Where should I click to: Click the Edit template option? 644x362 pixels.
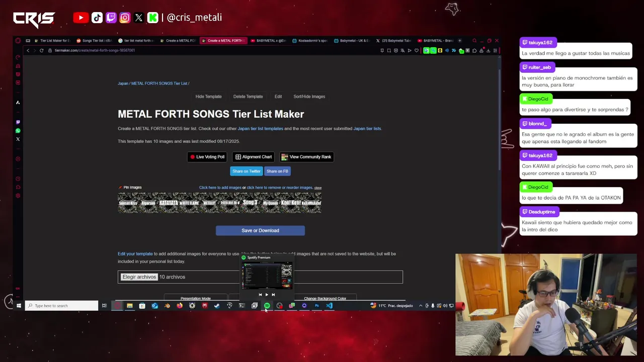278,97
